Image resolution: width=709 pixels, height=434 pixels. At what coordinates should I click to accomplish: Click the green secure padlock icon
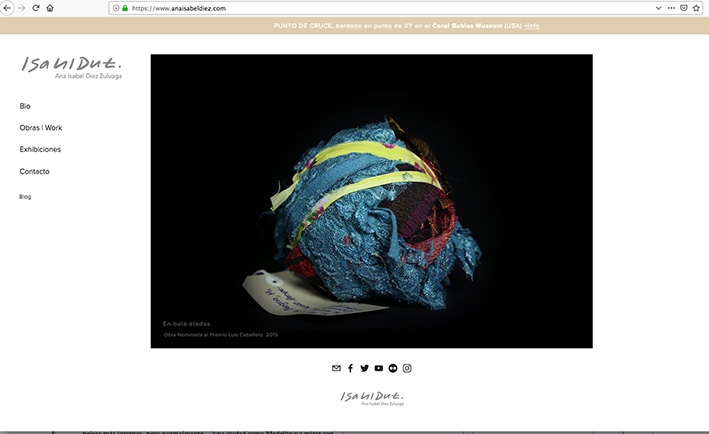pos(125,8)
